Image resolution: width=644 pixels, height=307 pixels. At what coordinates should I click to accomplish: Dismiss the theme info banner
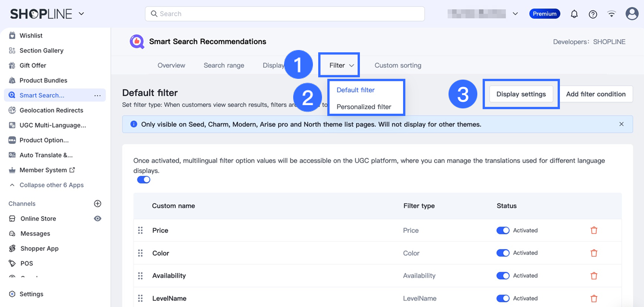(621, 124)
